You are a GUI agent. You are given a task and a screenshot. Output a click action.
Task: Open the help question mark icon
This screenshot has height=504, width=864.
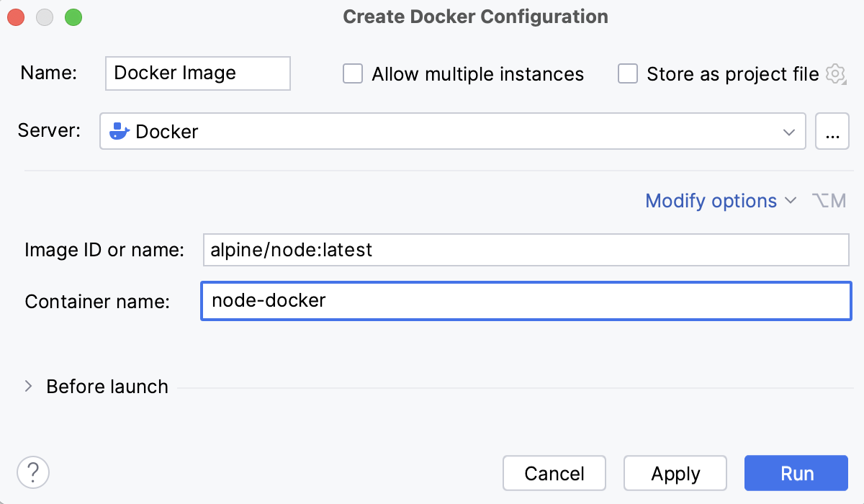coord(32,472)
